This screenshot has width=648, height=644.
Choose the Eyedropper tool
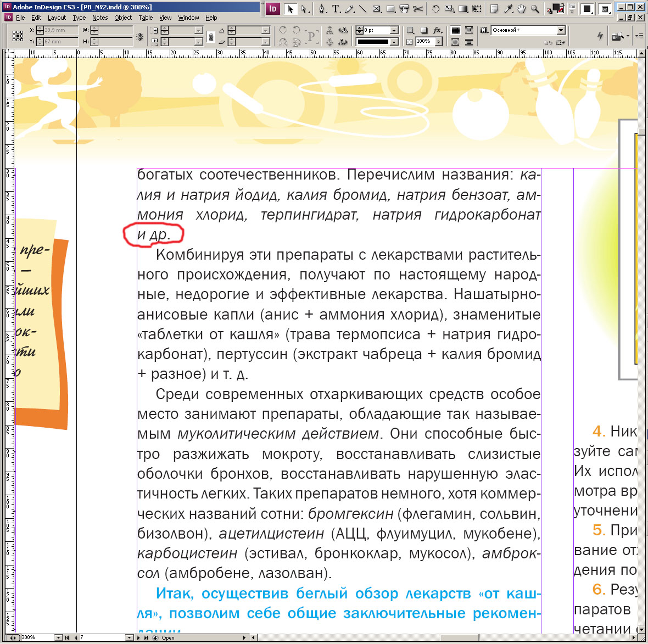508,9
